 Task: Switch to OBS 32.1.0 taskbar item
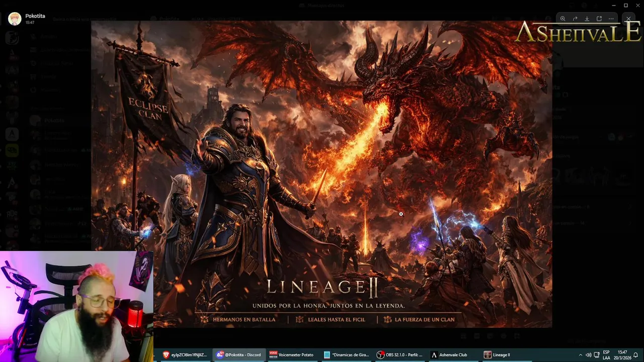(x=400, y=355)
